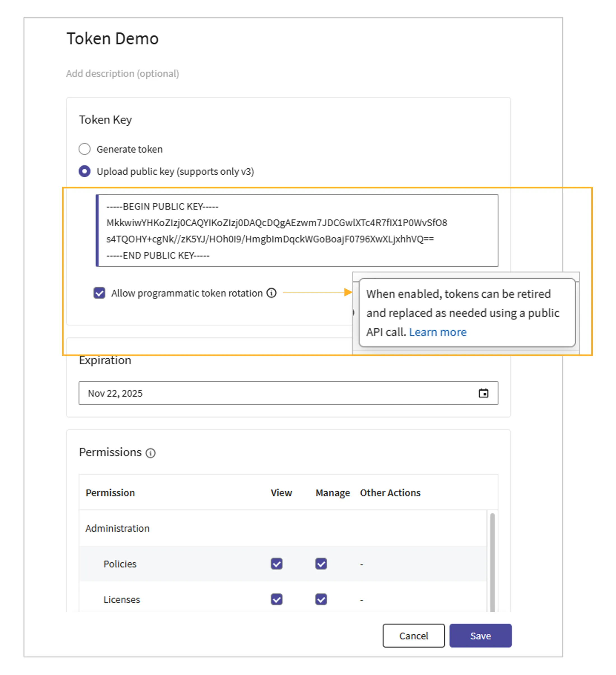Viewport: 616px width, 675px height.
Task: Toggle Policies Manage checkbox
Action: 321,564
